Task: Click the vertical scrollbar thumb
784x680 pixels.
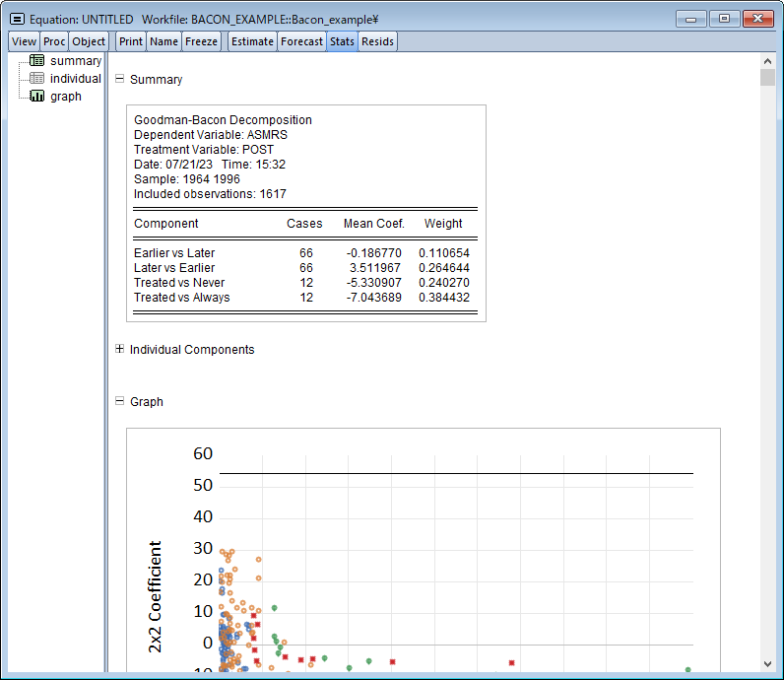Action: [767, 78]
